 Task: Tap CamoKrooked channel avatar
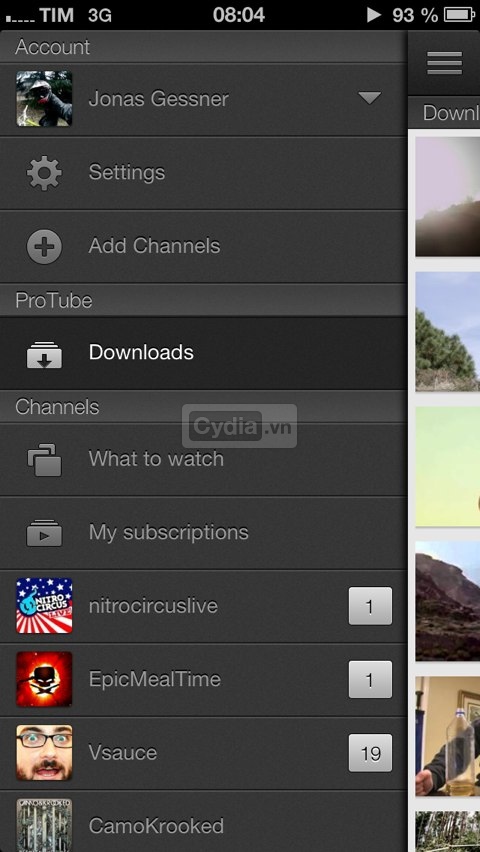click(44, 825)
